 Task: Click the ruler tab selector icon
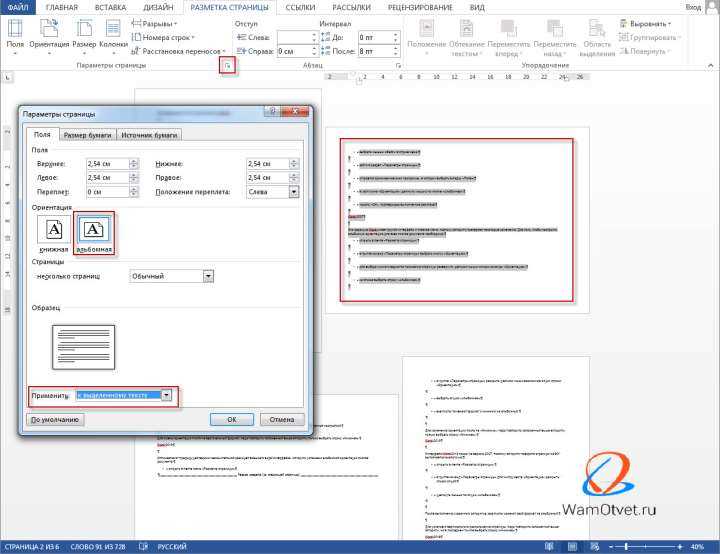8,78
